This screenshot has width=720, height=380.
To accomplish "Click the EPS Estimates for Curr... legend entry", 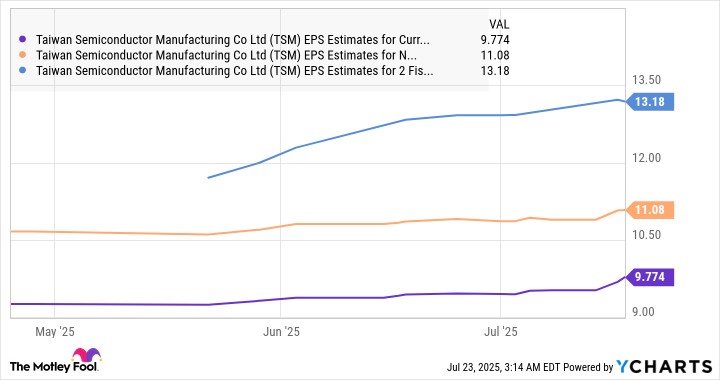I will (x=233, y=40).
